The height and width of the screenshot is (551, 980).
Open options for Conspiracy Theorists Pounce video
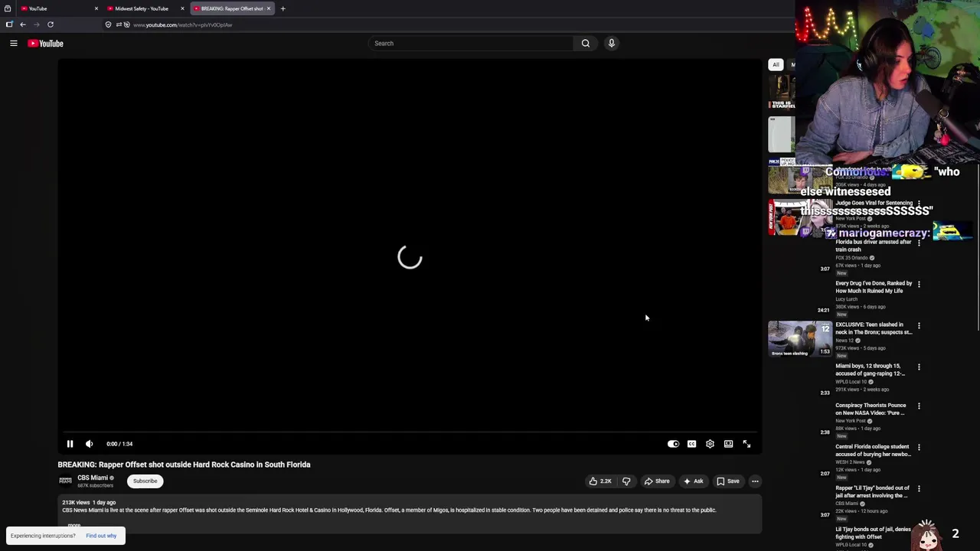click(x=919, y=406)
